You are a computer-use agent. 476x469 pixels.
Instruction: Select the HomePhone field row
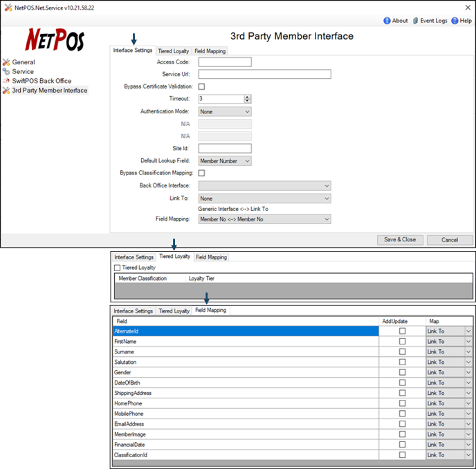(x=246, y=403)
